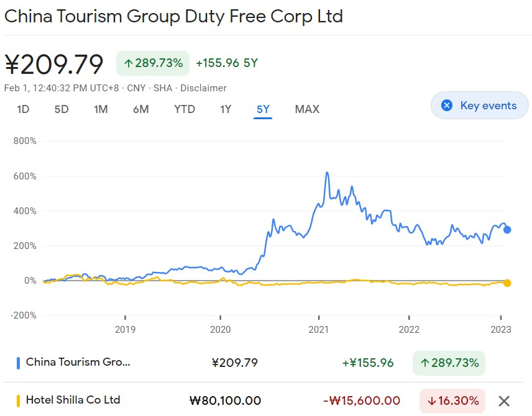Screen dimensions: 532x416
Task: Select the 5D time range tab
Action: pyautogui.click(x=62, y=109)
